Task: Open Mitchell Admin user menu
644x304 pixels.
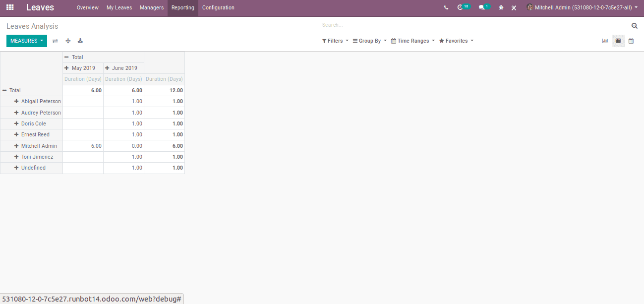Action: pyautogui.click(x=582, y=7)
